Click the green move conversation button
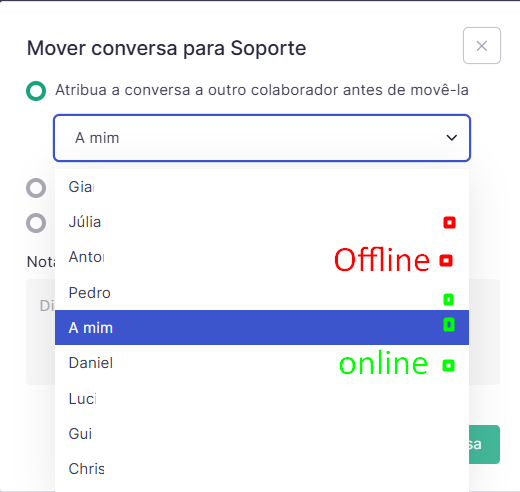This screenshot has width=520, height=492. pyautogui.click(x=484, y=444)
